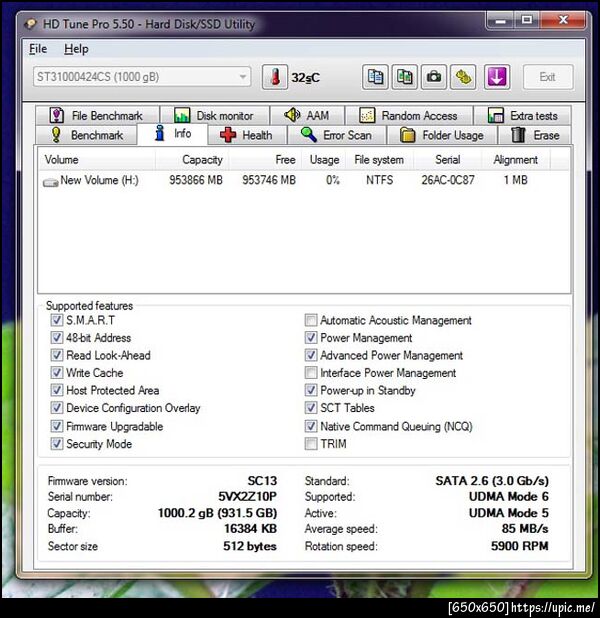
Task: Toggle the Power Management checkbox
Action: pos(311,337)
